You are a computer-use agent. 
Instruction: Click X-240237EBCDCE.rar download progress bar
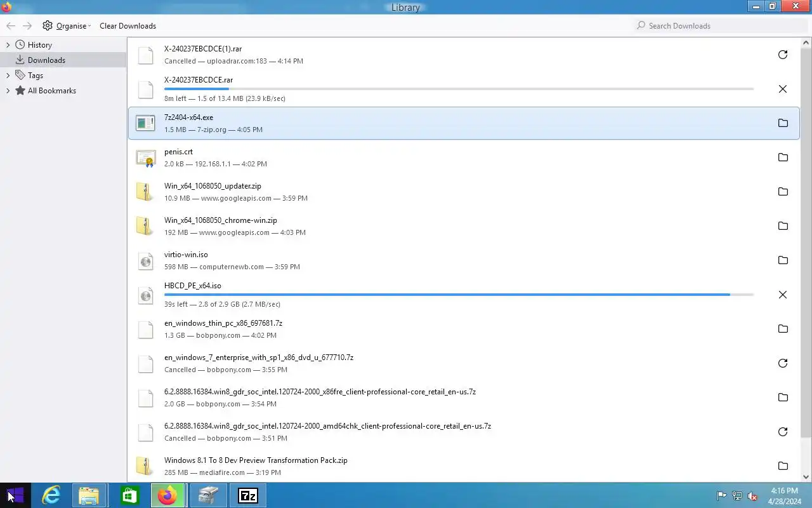click(x=459, y=89)
